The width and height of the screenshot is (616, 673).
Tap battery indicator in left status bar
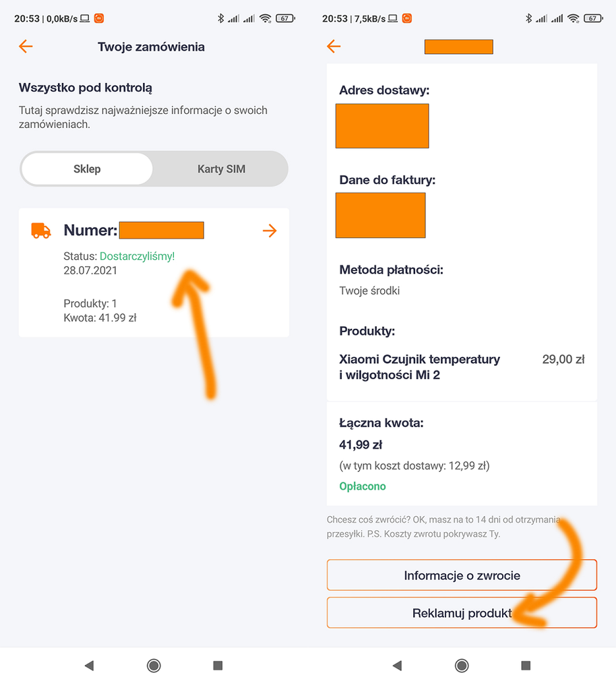click(x=285, y=19)
